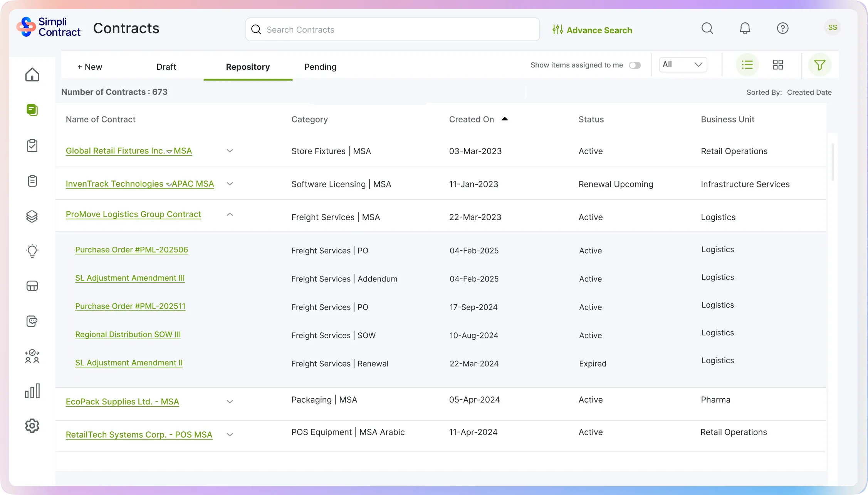Open the All dropdown

[x=683, y=64]
